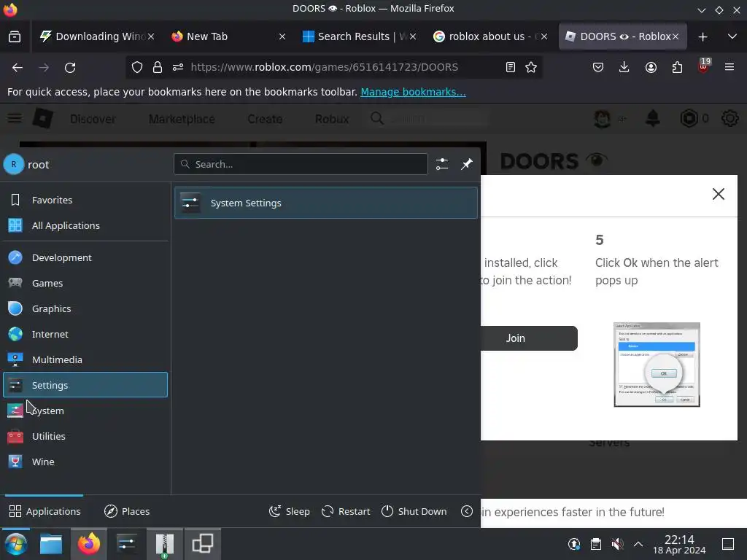This screenshot has width=747, height=560.
Task: Expand hidden system tray icons
Action: 638,544
